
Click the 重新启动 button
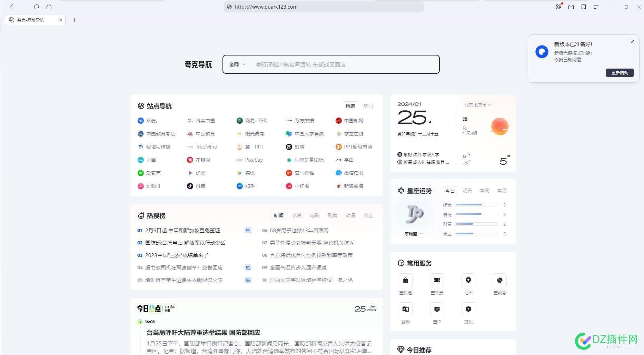620,73
